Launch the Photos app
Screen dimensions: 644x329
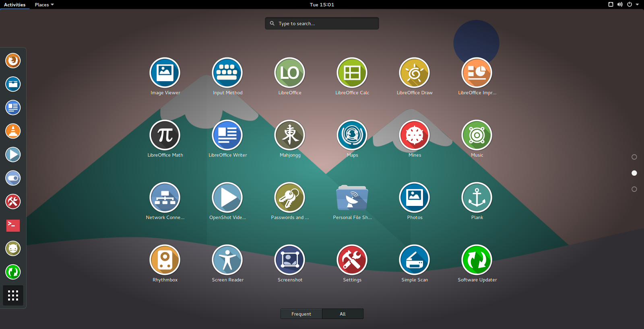(x=415, y=197)
